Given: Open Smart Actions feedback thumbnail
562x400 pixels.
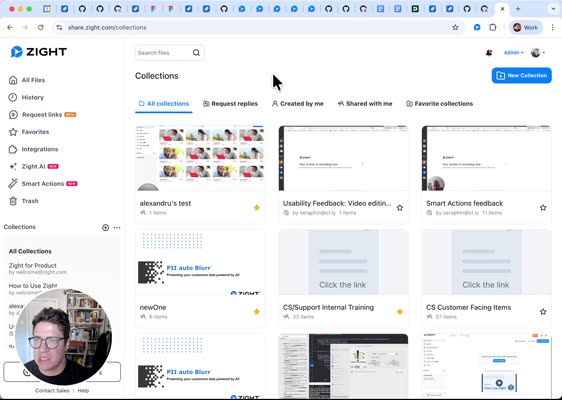Looking at the screenshot, I should click(x=486, y=158).
